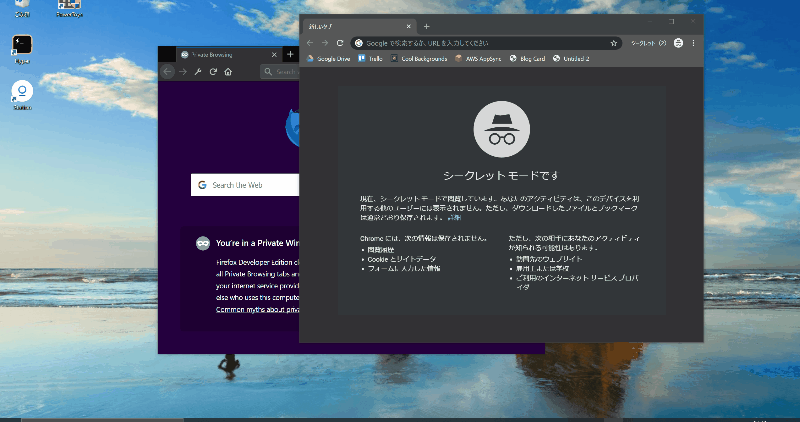
Task: Click the 'You're in a Private Win' heading in Firefox
Action: tap(257, 243)
